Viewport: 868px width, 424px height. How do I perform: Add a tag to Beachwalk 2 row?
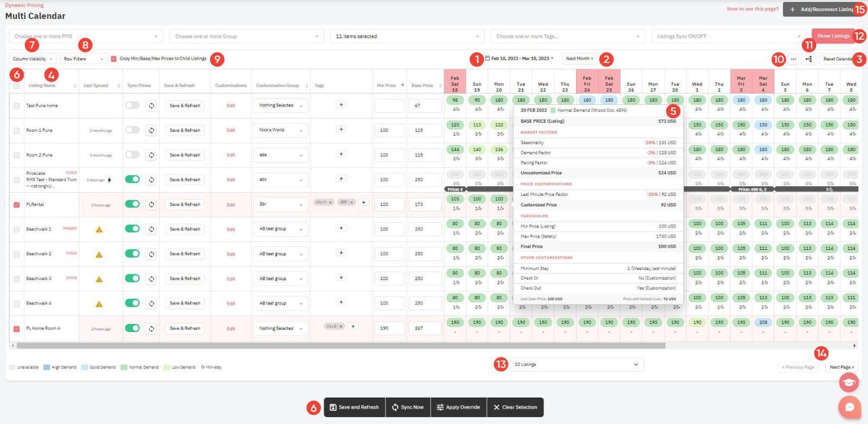[341, 253]
